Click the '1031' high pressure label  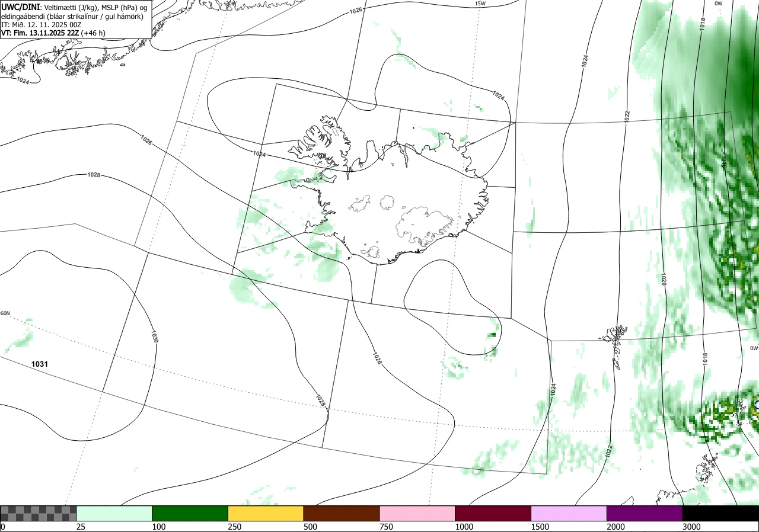tap(40, 364)
